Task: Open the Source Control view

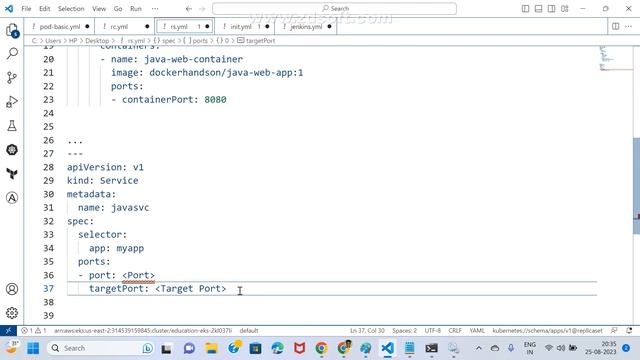Action: 12,78
